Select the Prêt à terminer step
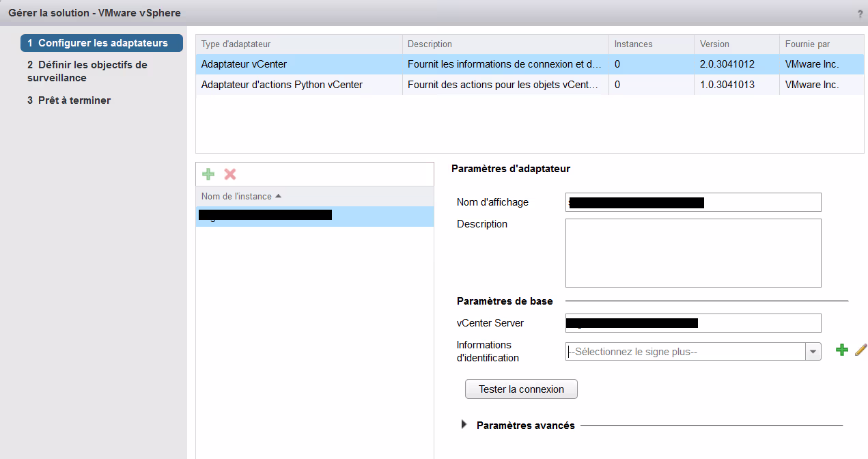This screenshot has height=459, width=868. click(x=74, y=100)
